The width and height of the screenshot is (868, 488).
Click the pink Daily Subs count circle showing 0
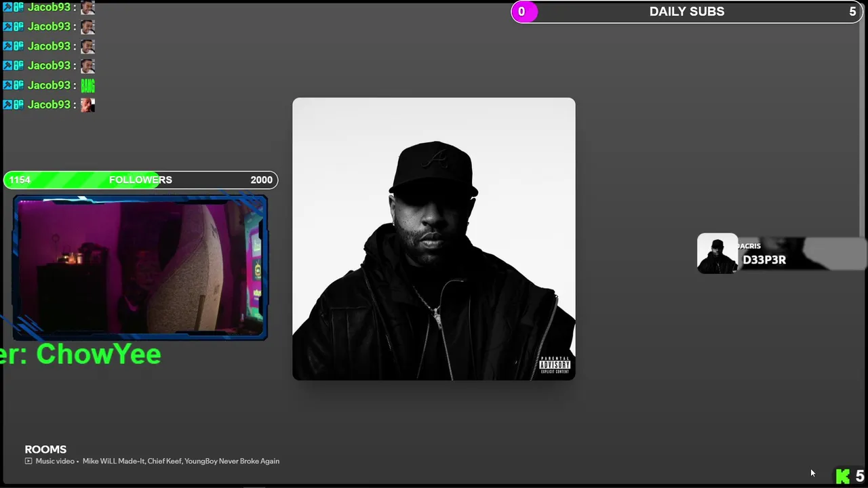coord(524,12)
